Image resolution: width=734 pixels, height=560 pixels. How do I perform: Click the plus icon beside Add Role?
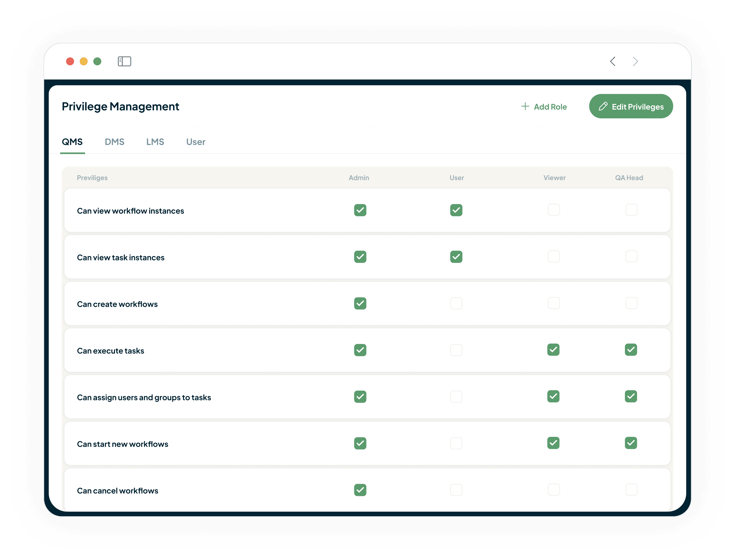pyautogui.click(x=525, y=106)
